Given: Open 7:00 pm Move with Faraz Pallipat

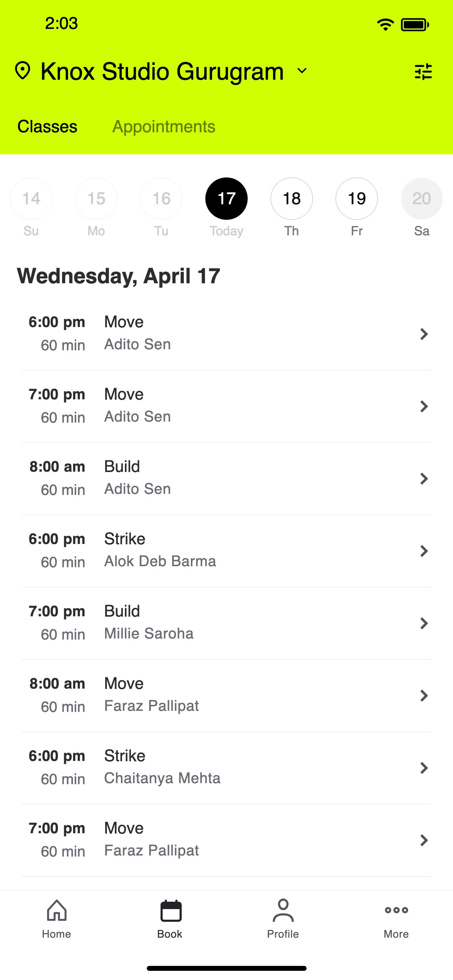Looking at the screenshot, I should 226,840.
